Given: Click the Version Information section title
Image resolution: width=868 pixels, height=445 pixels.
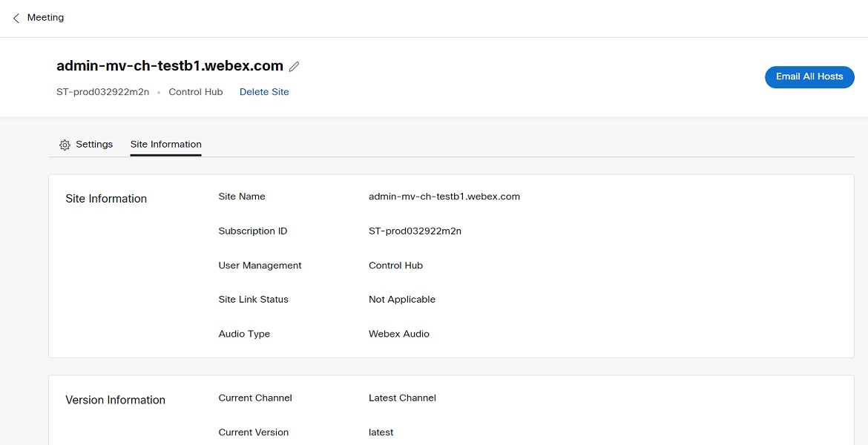Looking at the screenshot, I should tap(115, 400).
